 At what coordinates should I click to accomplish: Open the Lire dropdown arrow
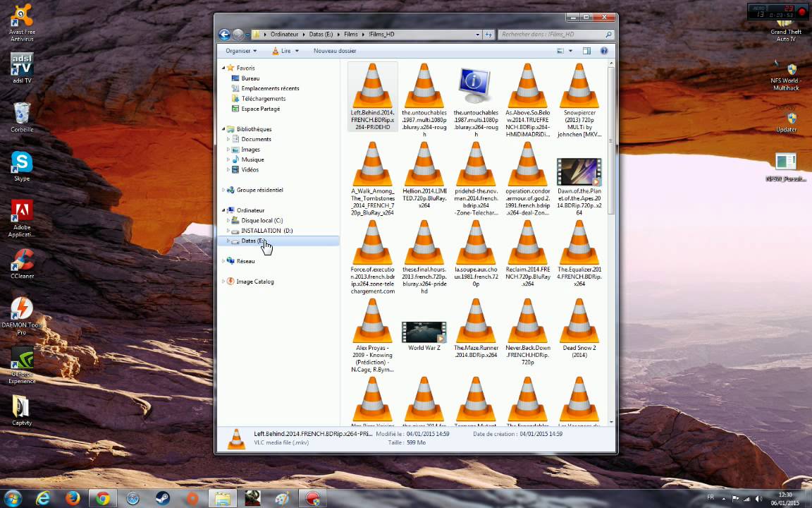click(x=297, y=51)
